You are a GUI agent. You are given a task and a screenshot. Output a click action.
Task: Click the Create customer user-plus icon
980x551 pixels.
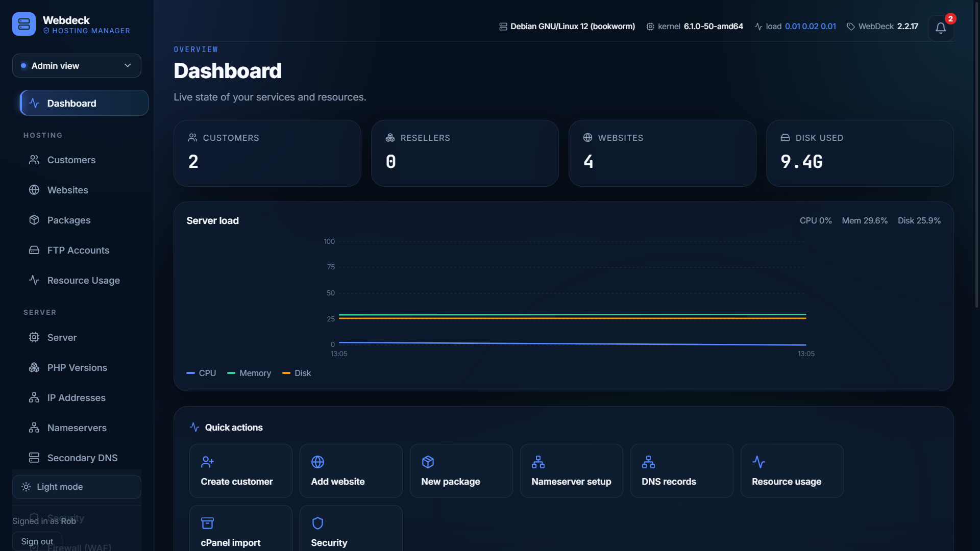coord(207,462)
